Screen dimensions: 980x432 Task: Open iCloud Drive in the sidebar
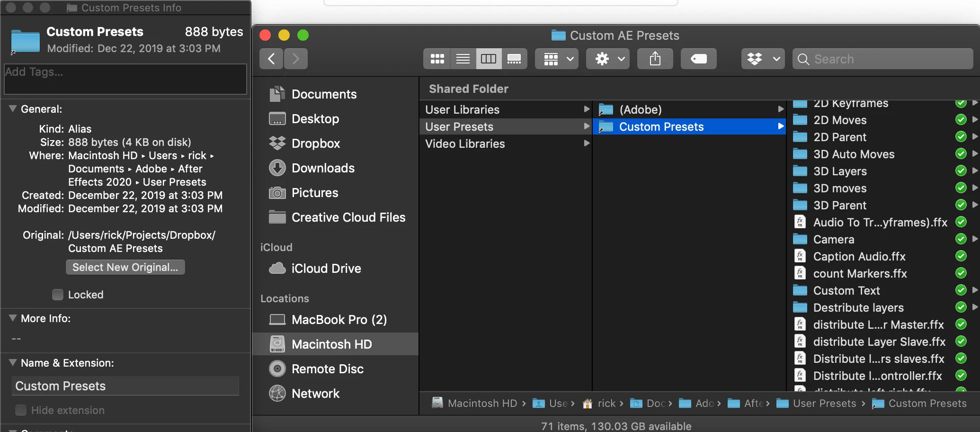pos(335,268)
